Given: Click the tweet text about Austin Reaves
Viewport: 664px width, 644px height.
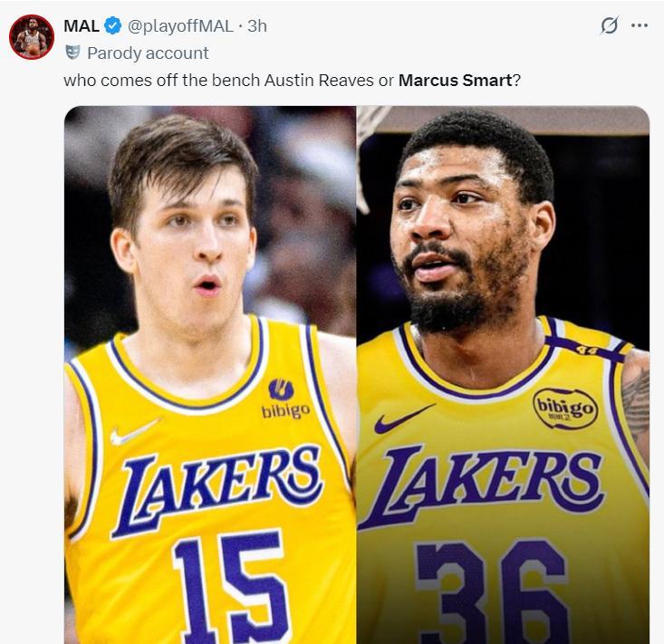Looking at the screenshot, I should tap(226, 80).
